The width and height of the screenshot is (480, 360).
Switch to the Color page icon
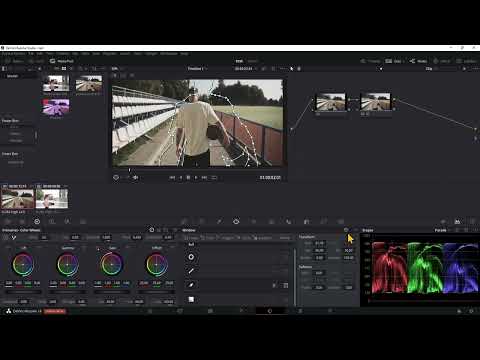point(270,311)
